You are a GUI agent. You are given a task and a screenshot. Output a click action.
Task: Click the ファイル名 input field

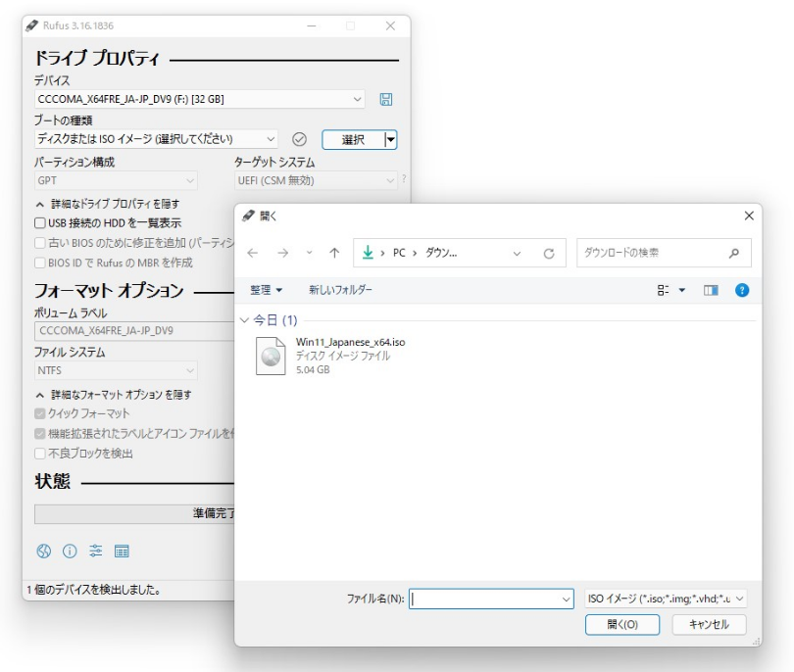click(x=491, y=600)
